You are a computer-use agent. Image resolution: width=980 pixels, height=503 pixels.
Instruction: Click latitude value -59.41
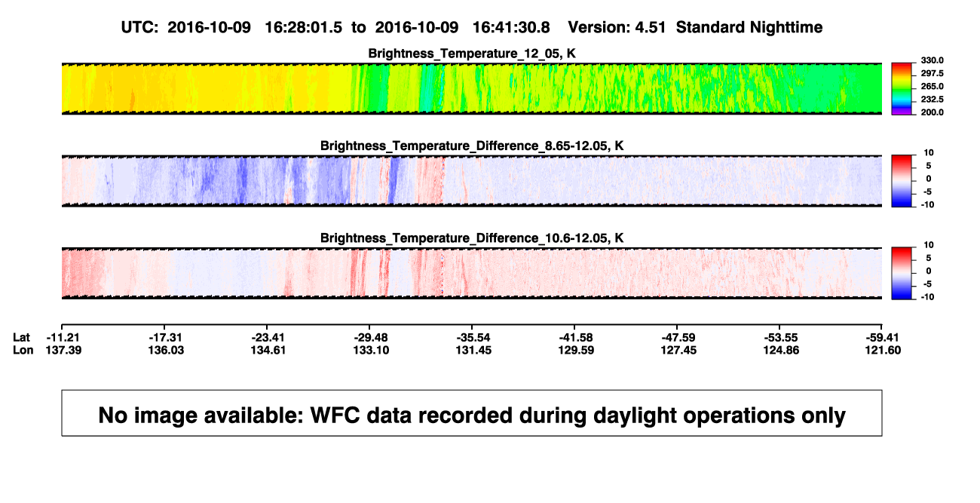(884, 336)
